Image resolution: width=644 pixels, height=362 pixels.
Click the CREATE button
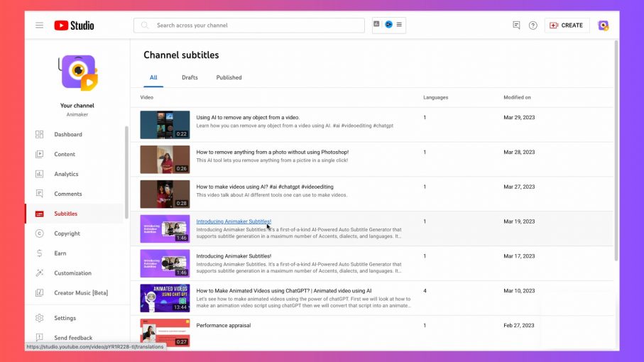567,26
